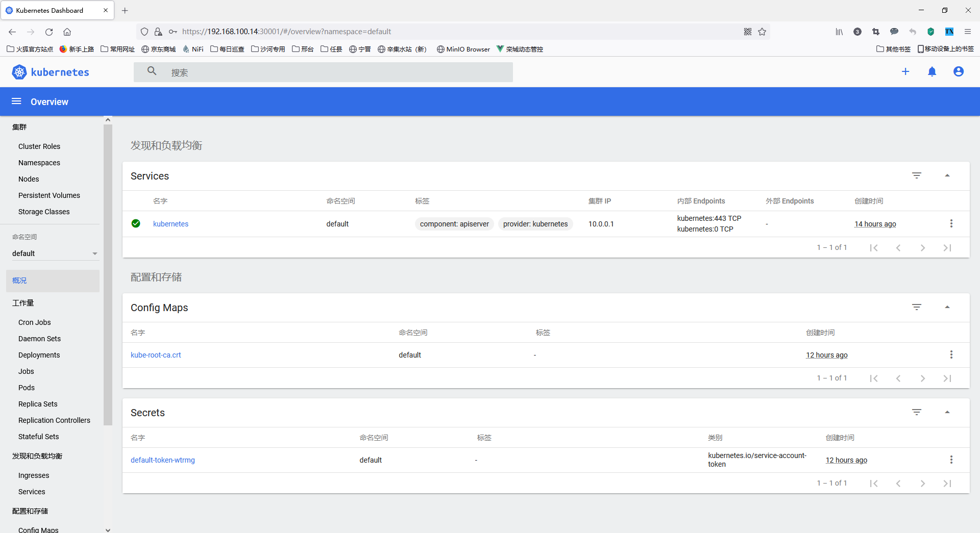Collapse the Config Maps card
Viewport: 980px width, 533px height.
tap(947, 307)
